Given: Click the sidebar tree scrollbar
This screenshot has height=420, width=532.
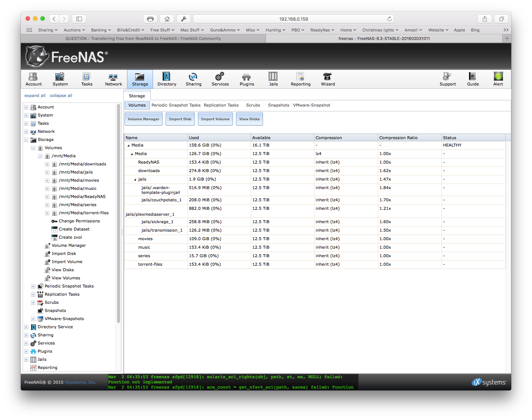Looking at the screenshot, I should 119,213.
